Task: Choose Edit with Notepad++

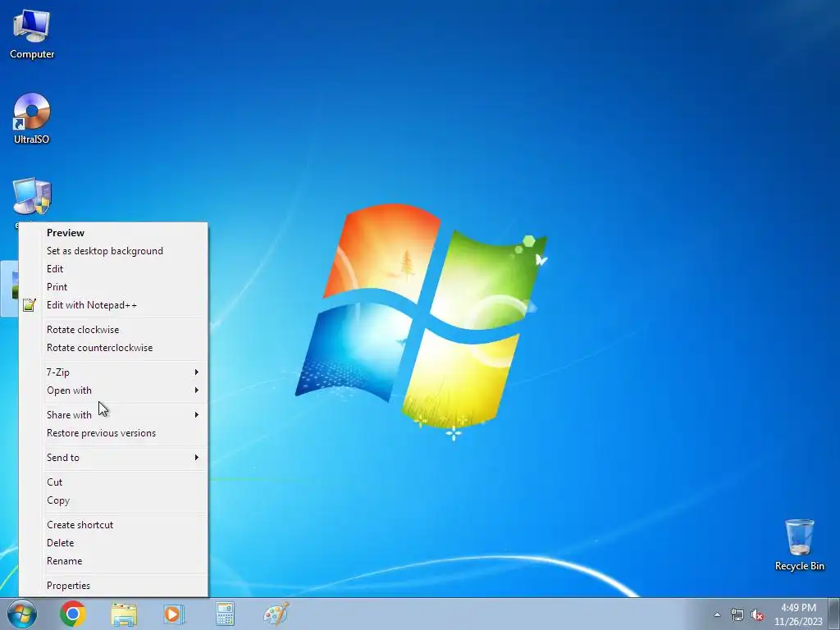Action: coord(113,305)
